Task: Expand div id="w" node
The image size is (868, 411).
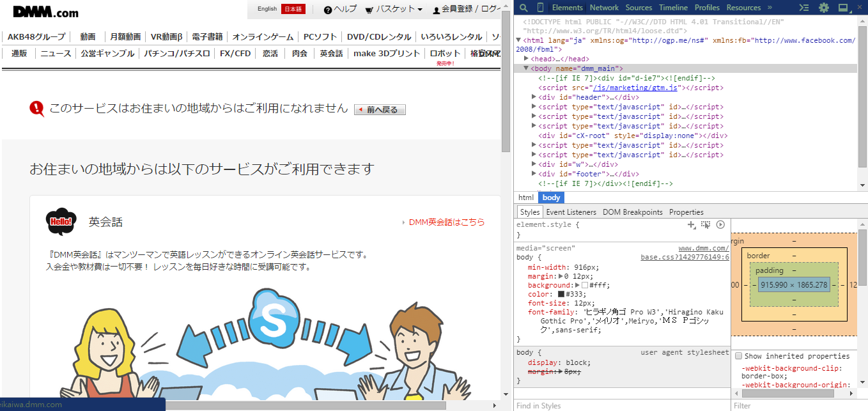Action: pos(534,164)
